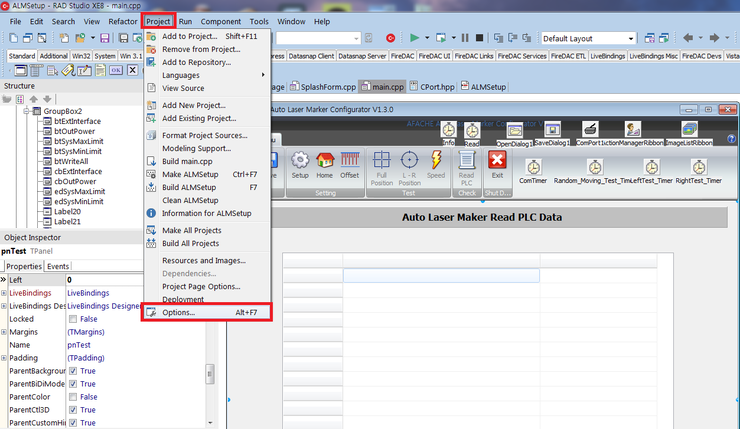Select the SaveDialog1 component icon
This screenshot has width=740, height=429.
(x=552, y=129)
